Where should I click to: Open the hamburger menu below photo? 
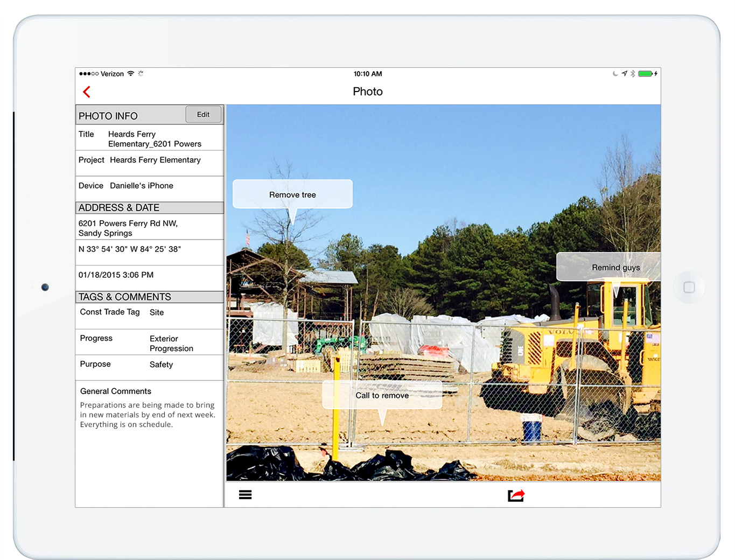[x=245, y=495]
